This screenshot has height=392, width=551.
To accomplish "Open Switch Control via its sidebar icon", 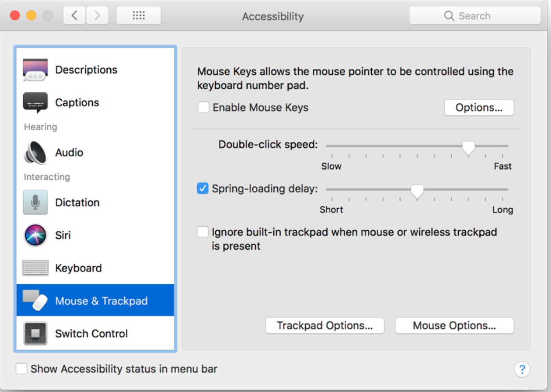I will (35, 333).
